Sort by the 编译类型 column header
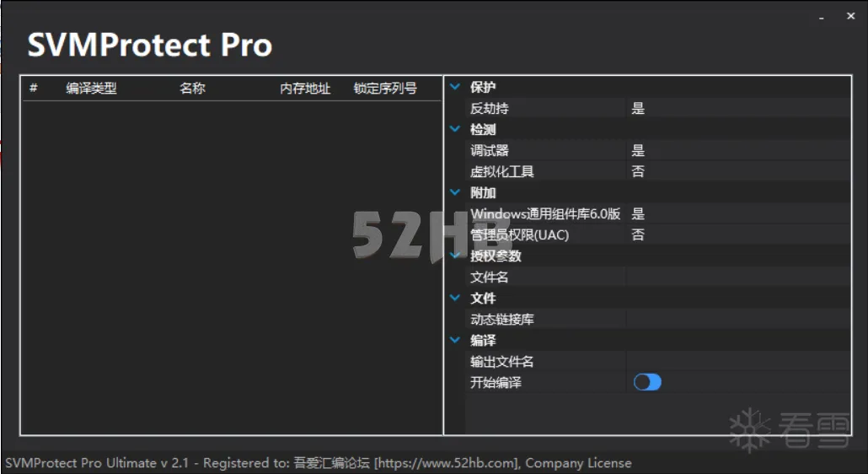The height and width of the screenshot is (474, 868). tap(91, 88)
